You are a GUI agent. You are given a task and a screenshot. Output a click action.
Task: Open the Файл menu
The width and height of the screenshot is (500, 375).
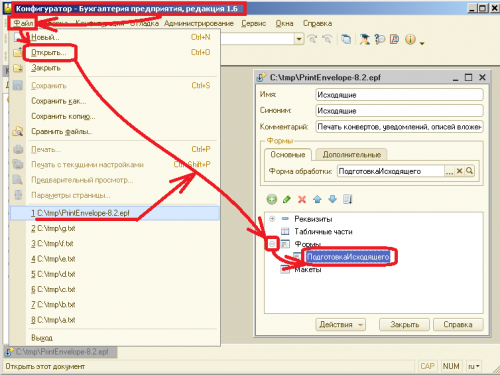tap(23, 23)
